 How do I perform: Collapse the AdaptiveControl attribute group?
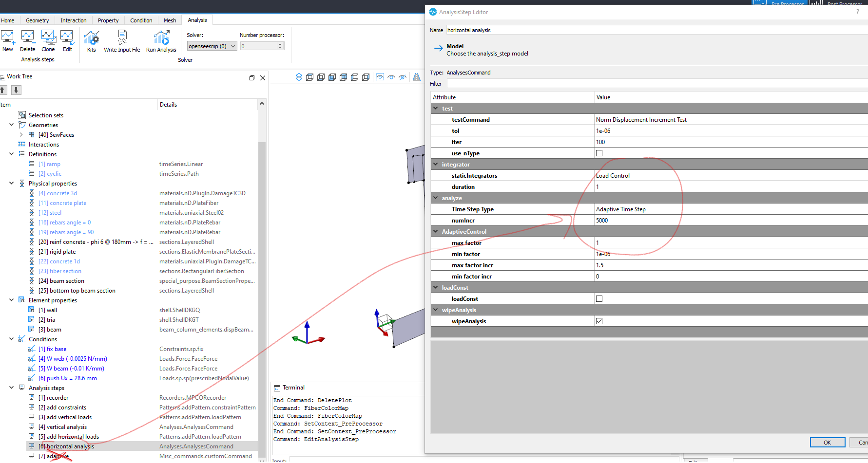[x=436, y=232]
